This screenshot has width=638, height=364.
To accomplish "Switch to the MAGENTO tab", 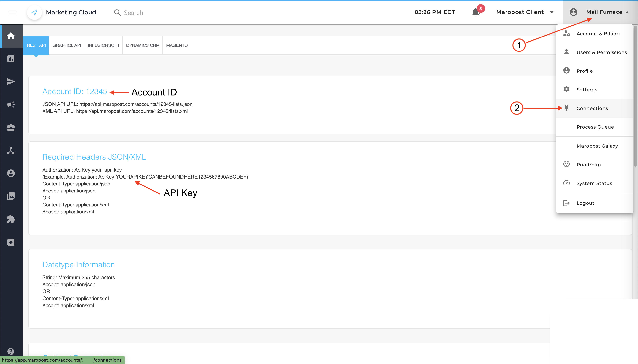I will click(x=177, y=45).
